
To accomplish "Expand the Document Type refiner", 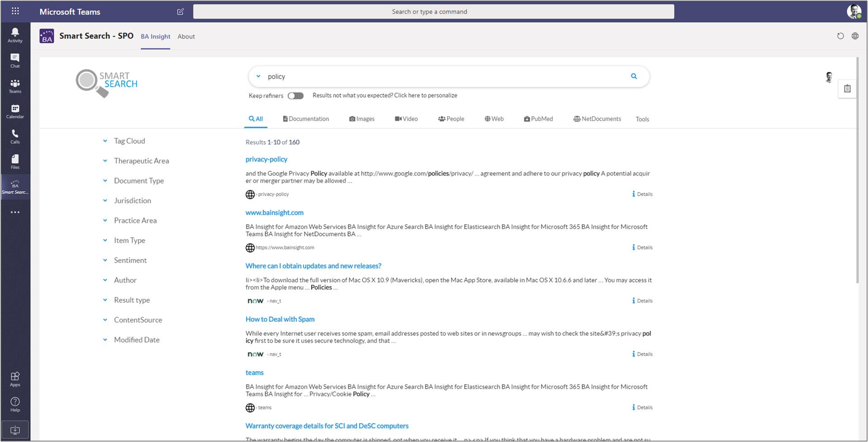I will click(x=105, y=181).
